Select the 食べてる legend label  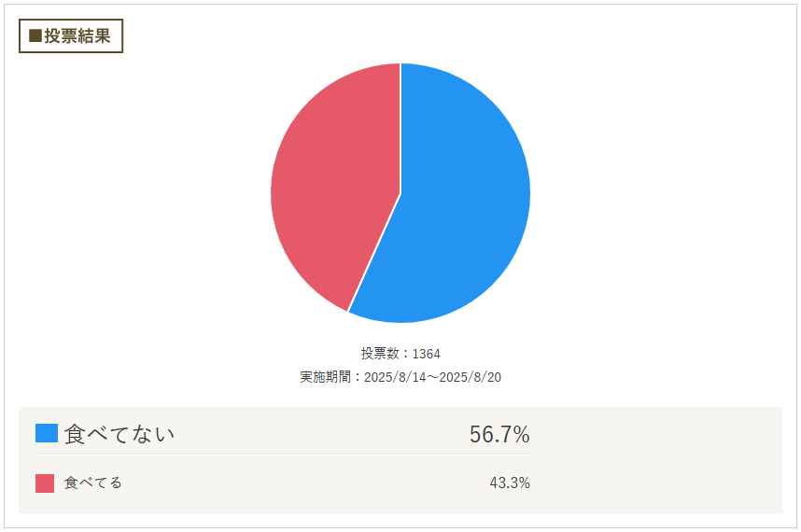pyautogui.click(x=93, y=483)
